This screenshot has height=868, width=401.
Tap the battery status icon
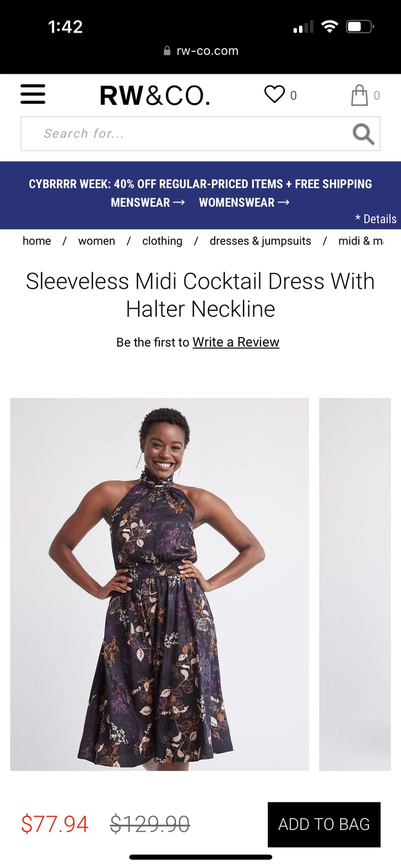pos(360,27)
